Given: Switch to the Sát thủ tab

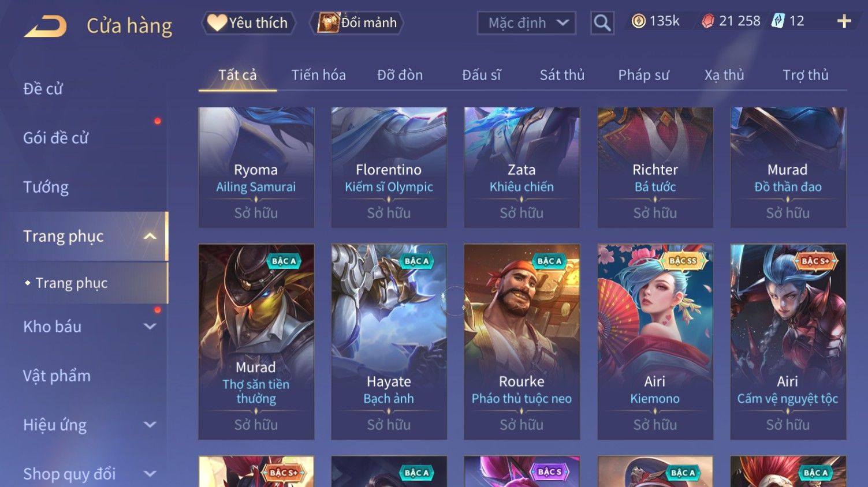Looking at the screenshot, I should (x=562, y=75).
